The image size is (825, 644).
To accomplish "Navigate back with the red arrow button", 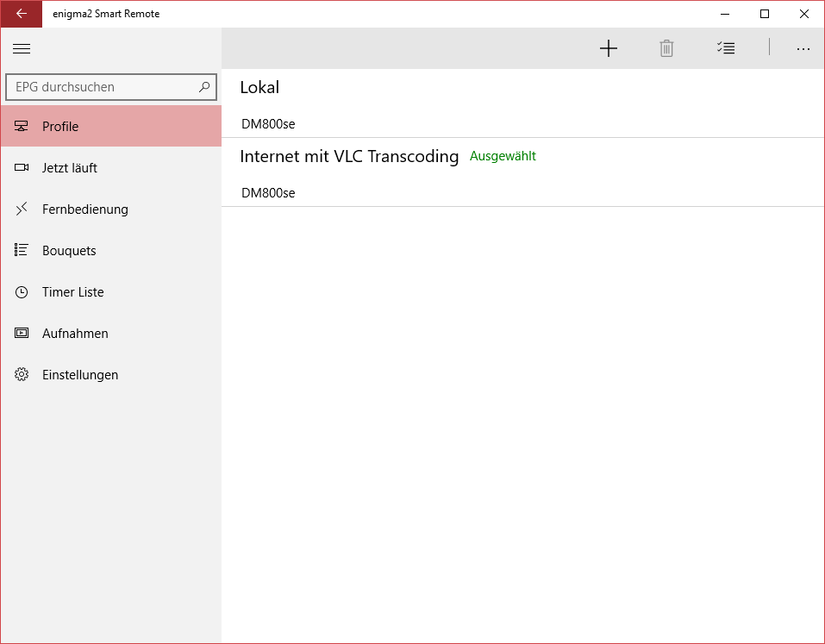I will tap(21, 14).
